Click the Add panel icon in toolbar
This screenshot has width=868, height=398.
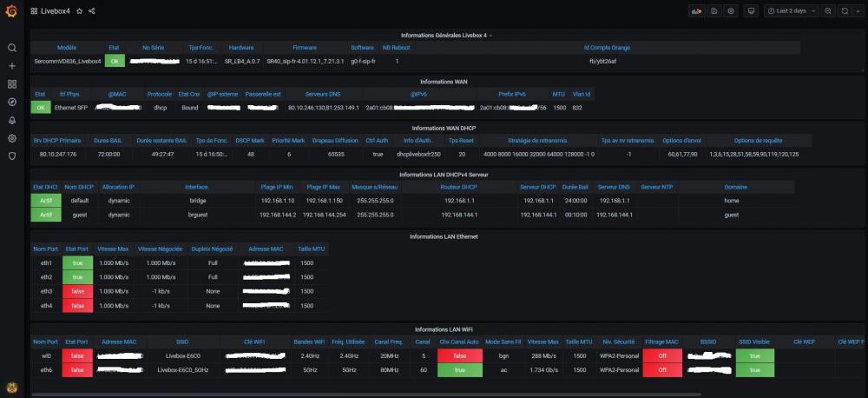(x=695, y=11)
